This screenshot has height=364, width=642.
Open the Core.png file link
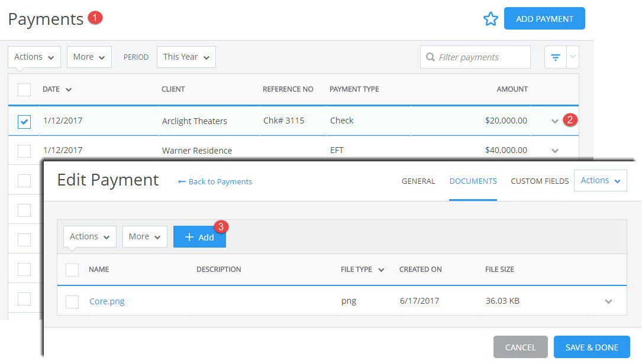(x=107, y=301)
